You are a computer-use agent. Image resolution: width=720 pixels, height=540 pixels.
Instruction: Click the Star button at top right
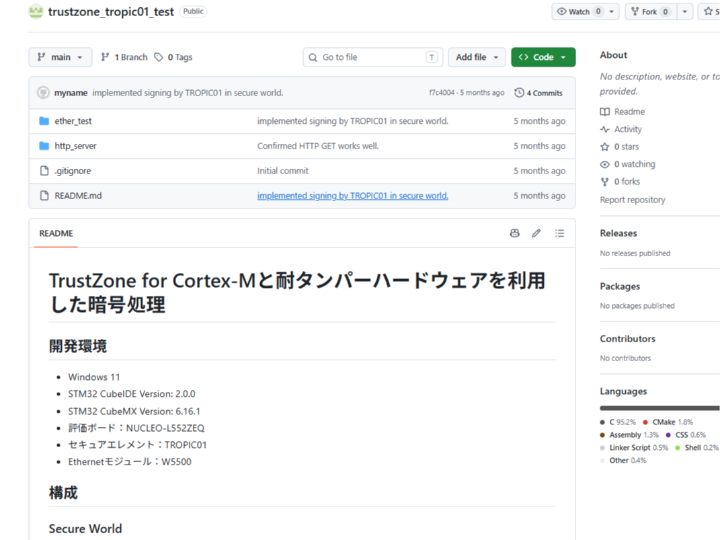click(709, 11)
